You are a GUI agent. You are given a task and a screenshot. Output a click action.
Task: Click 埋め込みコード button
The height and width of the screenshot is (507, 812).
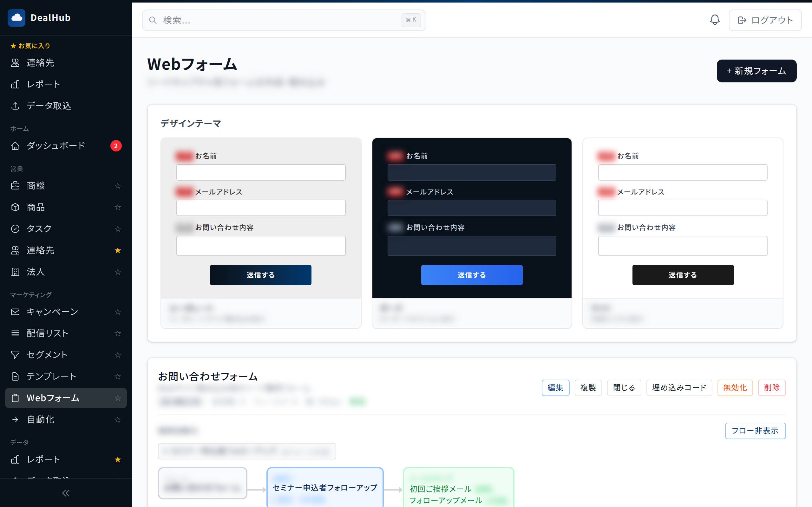(679, 388)
